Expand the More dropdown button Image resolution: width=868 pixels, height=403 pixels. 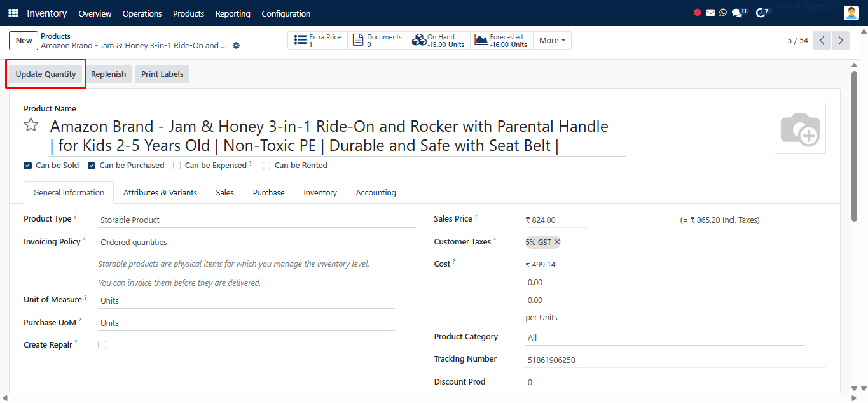pos(552,40)
